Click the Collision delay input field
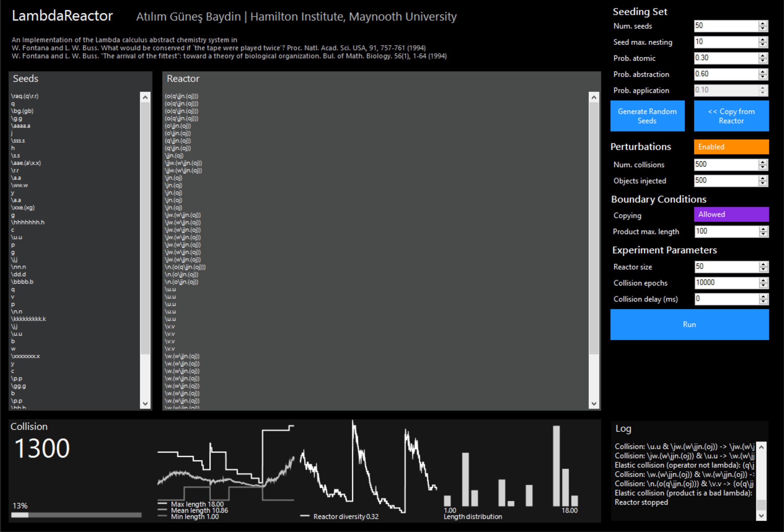Image resolution: width=784 pixels, height=532 pixels. (726, 299)
